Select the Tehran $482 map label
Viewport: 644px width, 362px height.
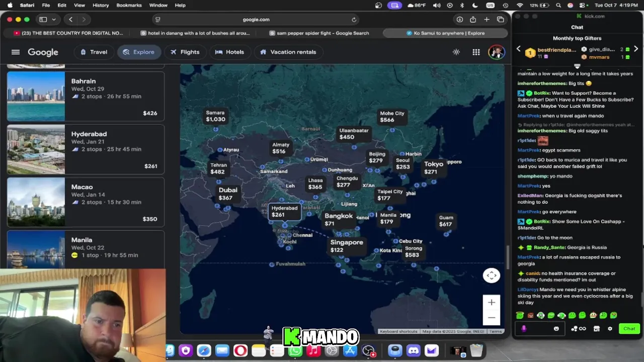pos(218,168)
